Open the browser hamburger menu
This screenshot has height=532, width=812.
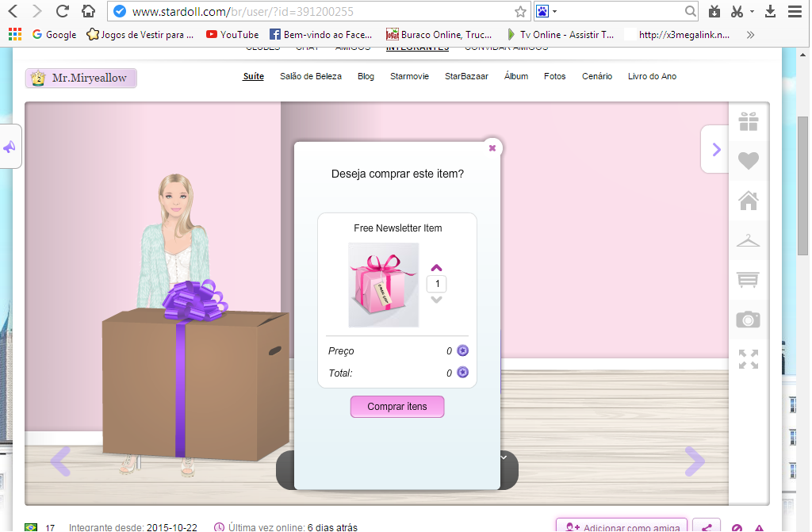(x=795, y=11)
